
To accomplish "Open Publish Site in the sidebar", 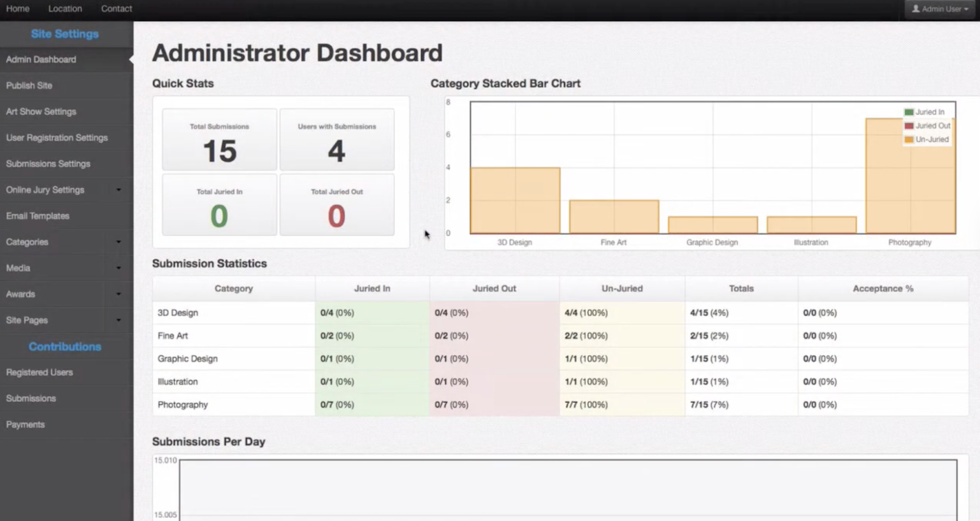I will 28,85.
